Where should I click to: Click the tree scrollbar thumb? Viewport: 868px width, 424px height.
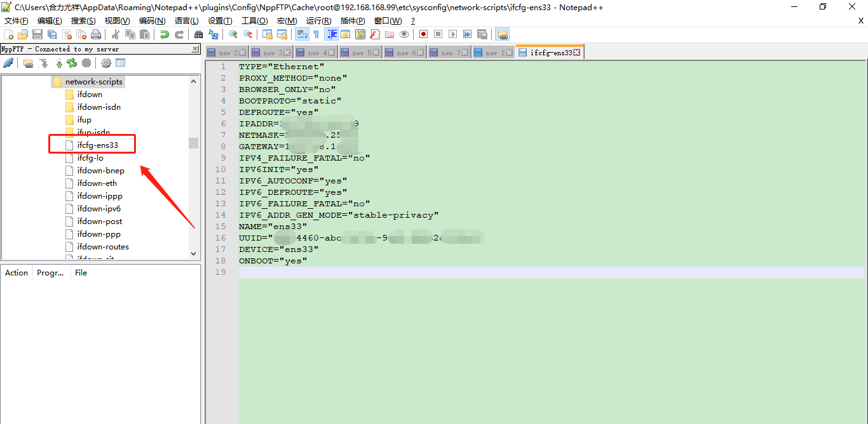click(x=193, y=143)
